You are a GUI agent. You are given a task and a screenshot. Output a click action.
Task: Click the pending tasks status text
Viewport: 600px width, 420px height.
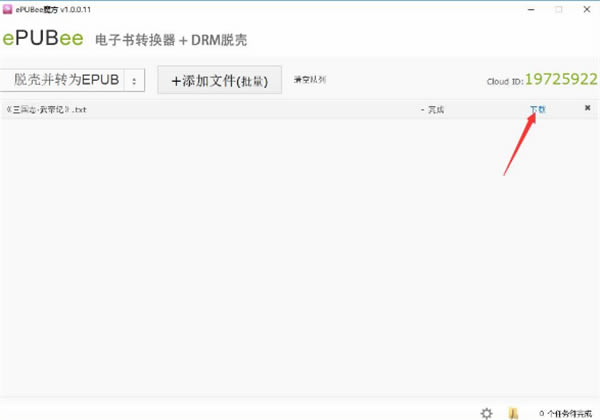(x=566, y=413)
